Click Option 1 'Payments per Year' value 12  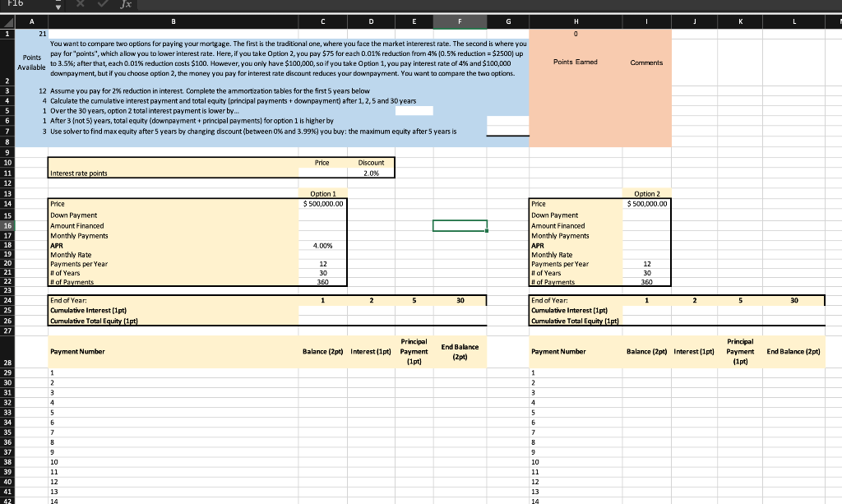322,264
